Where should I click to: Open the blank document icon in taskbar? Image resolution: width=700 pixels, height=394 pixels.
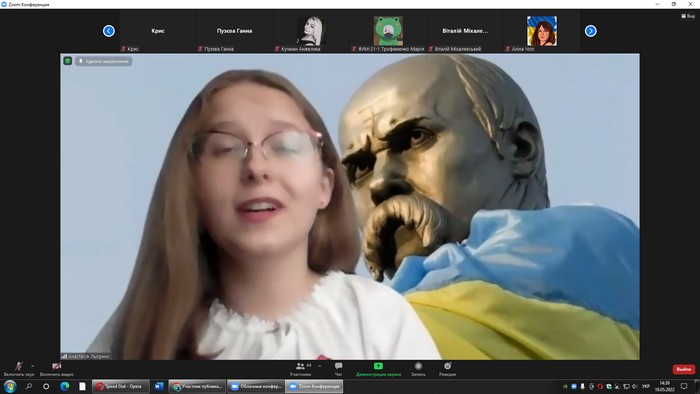pos(82,386)
